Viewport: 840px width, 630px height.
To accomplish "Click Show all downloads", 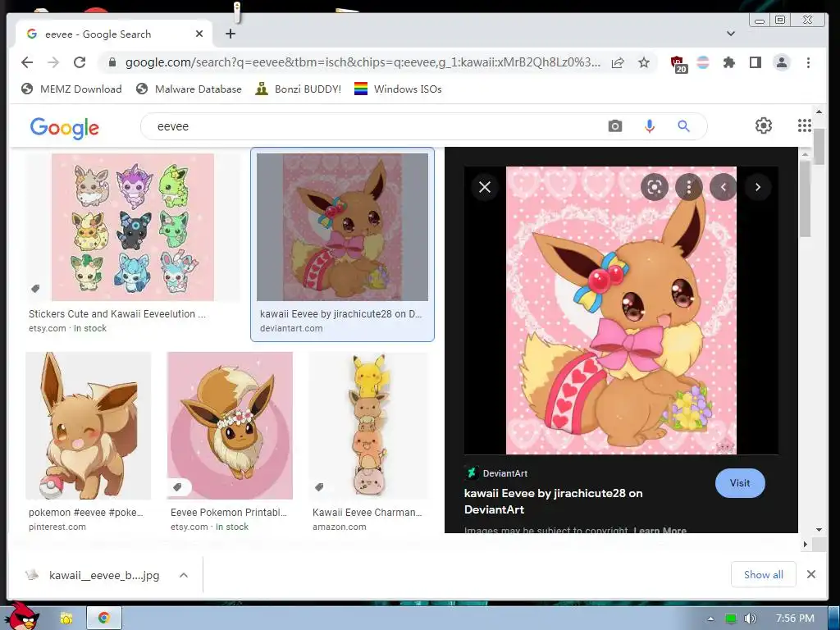I will (764, 575).
